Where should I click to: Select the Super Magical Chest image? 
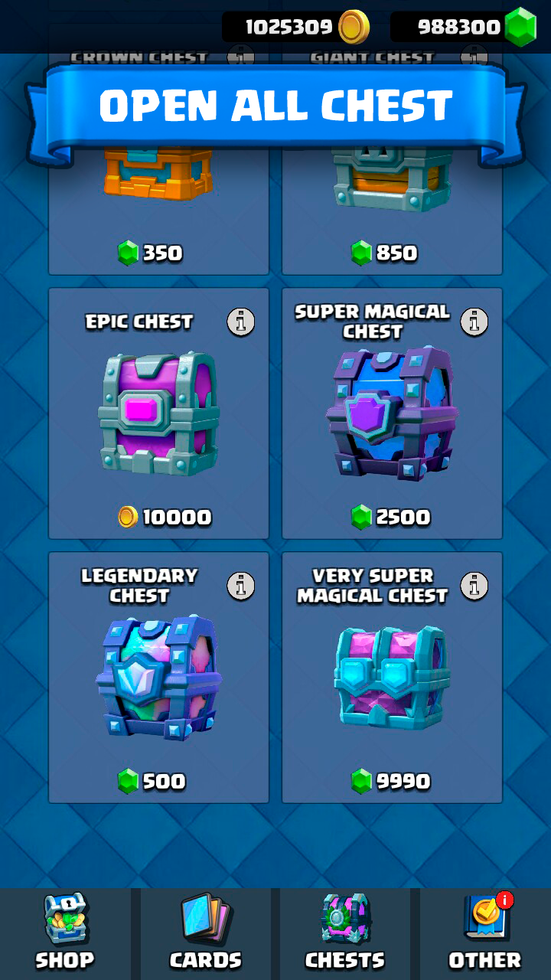point(392,413)
